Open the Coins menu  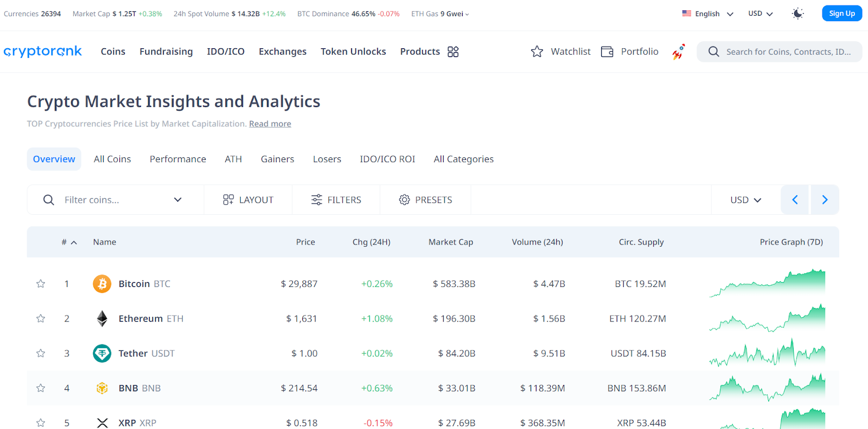point(113,52)
